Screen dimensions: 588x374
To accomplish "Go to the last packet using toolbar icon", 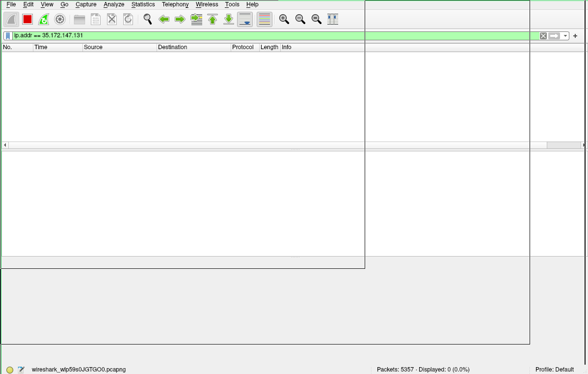I will [x=228, y=19].
